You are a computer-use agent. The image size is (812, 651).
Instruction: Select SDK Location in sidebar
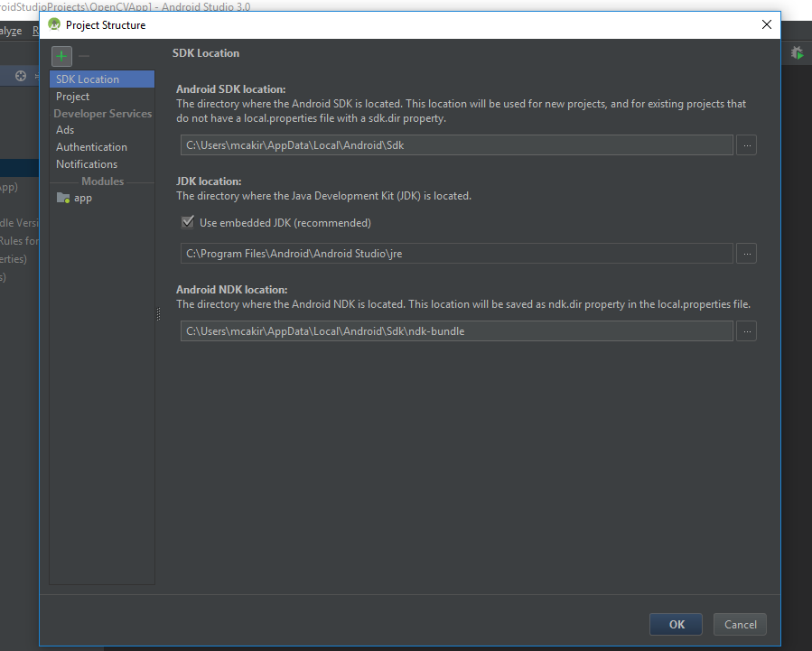(x=102, y=79)
